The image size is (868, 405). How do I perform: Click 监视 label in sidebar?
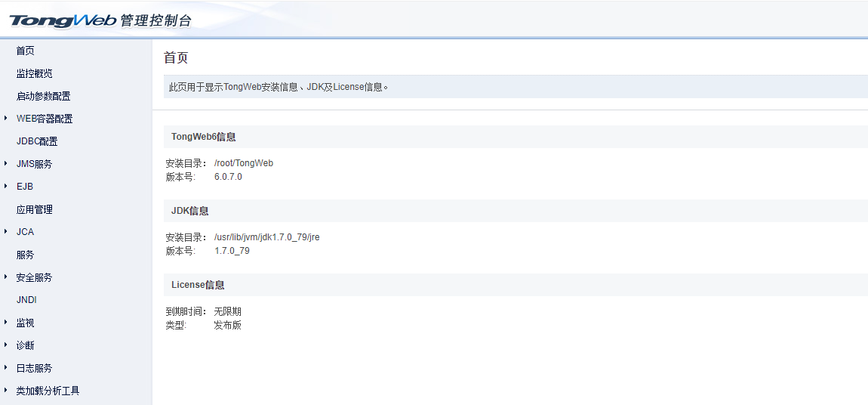26,323
